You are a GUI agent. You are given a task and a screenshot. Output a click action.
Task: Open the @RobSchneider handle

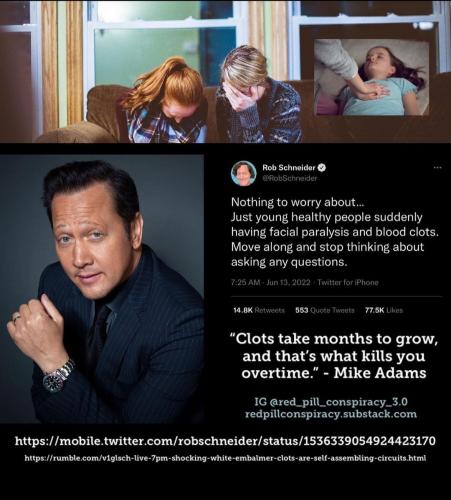(x=290, y=178)
